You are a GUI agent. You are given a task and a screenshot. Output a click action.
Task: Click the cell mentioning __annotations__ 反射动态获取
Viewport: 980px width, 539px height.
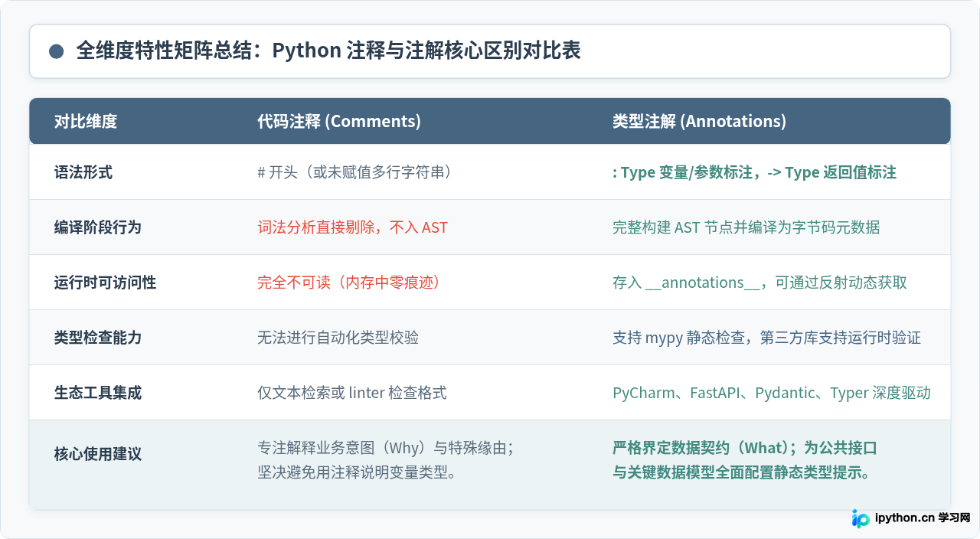click(759, 283)
